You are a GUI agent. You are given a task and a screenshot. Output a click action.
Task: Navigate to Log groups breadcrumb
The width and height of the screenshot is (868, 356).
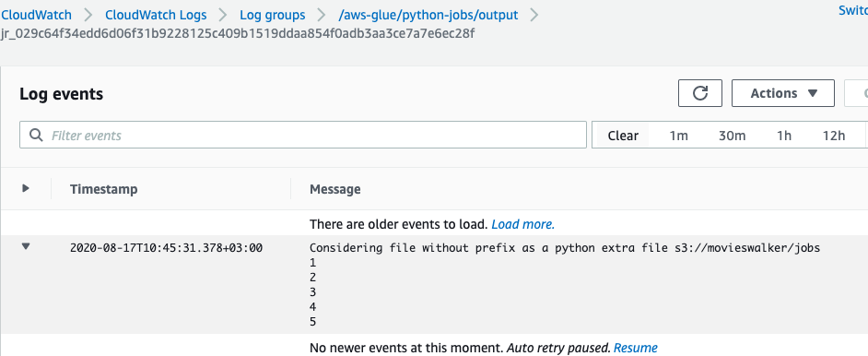[x=273, y=15]
